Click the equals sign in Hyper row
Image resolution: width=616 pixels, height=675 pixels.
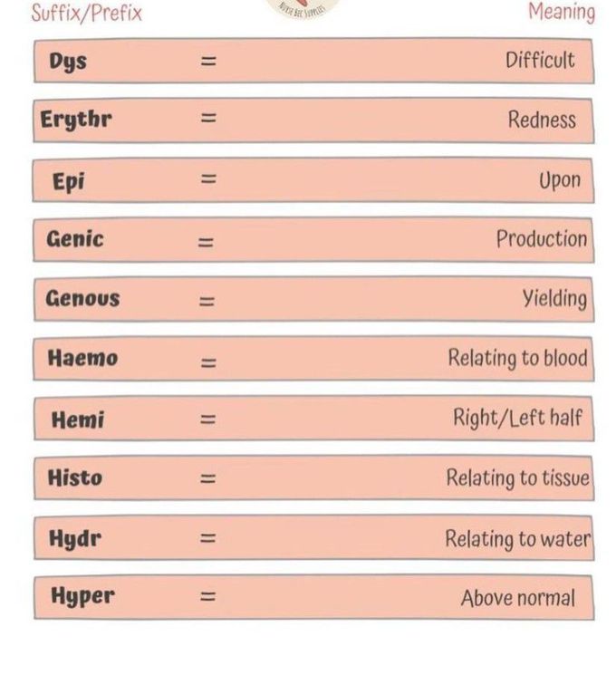[x=208, y=597]
